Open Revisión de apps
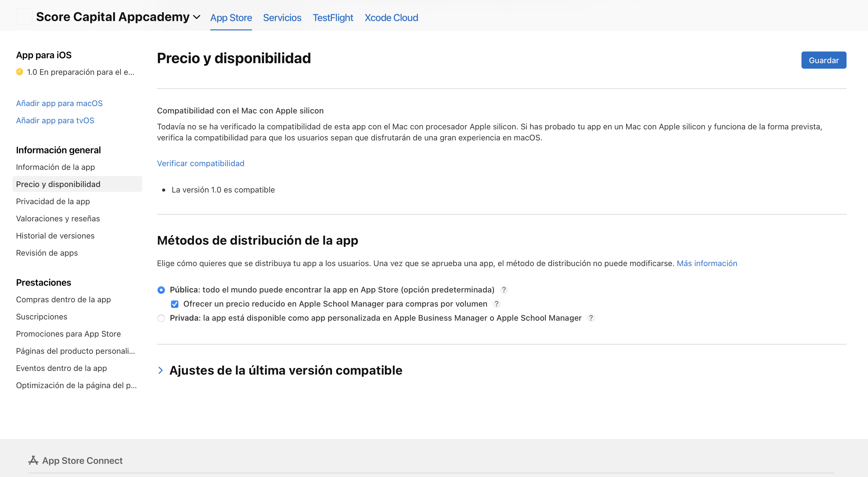Screen dimensions: 868x477 [47, 253]
